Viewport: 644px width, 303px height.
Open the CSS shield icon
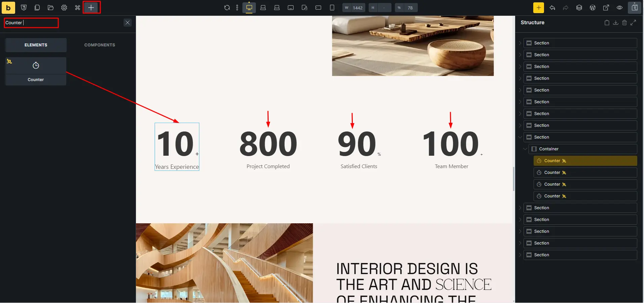pos(24,7)
